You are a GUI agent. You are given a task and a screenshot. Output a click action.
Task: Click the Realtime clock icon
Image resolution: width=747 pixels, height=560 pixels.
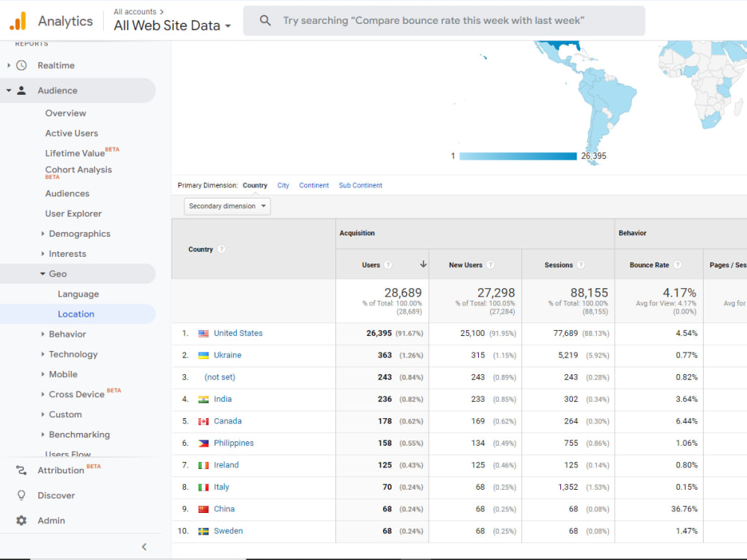click(x=22, y=65)
